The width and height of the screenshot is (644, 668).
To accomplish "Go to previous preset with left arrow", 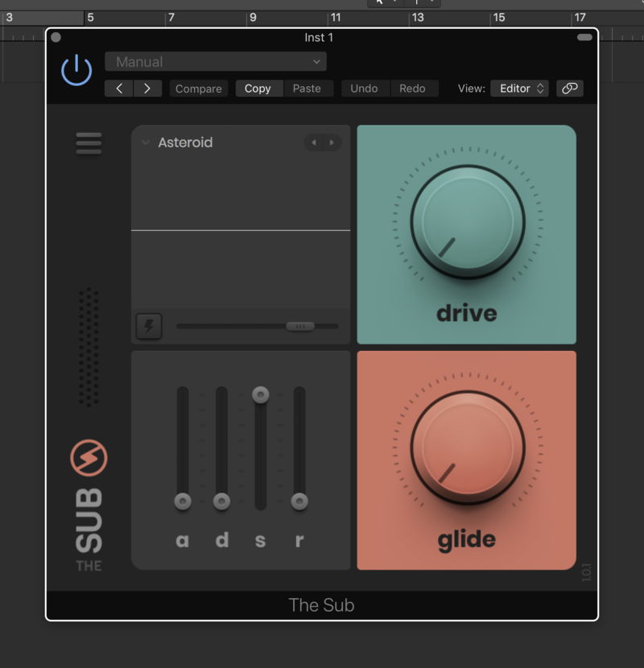I will [x=119, y=89].
